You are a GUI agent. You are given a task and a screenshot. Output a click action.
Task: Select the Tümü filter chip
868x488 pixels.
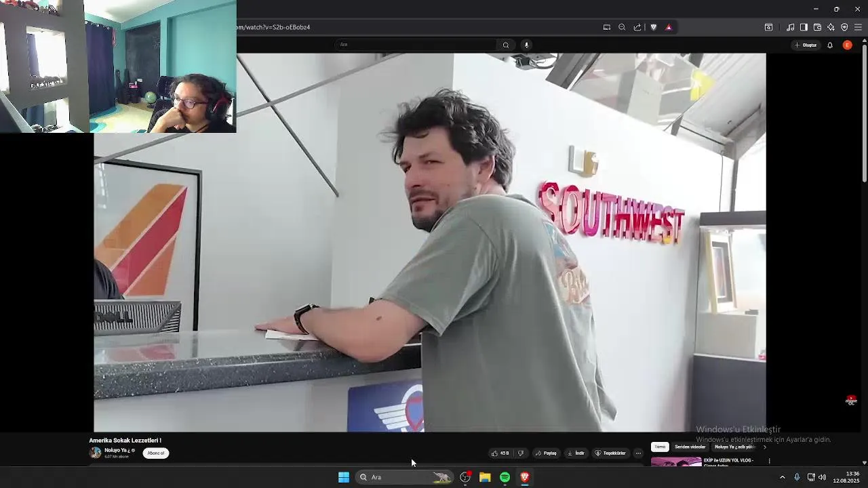660,447
